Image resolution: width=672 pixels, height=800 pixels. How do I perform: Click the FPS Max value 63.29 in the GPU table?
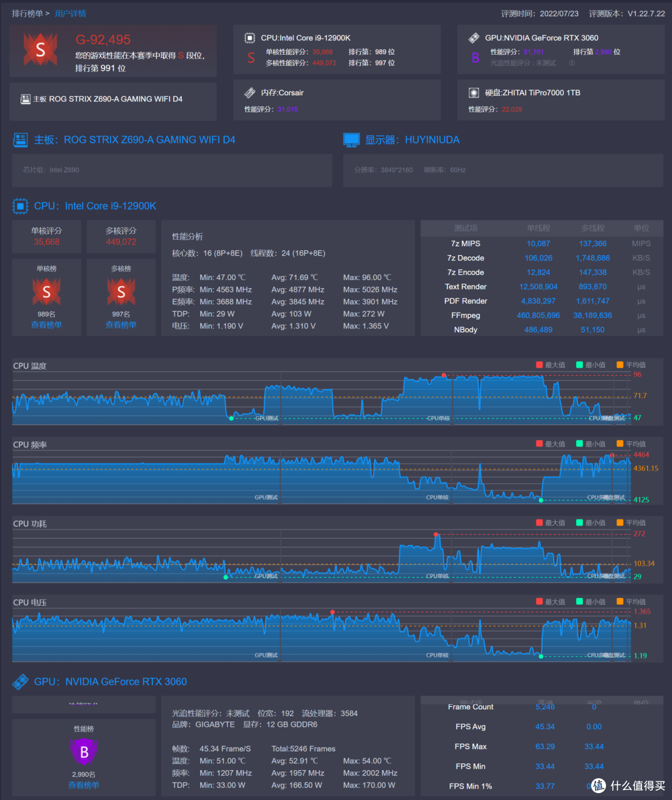tap(545, 747)
